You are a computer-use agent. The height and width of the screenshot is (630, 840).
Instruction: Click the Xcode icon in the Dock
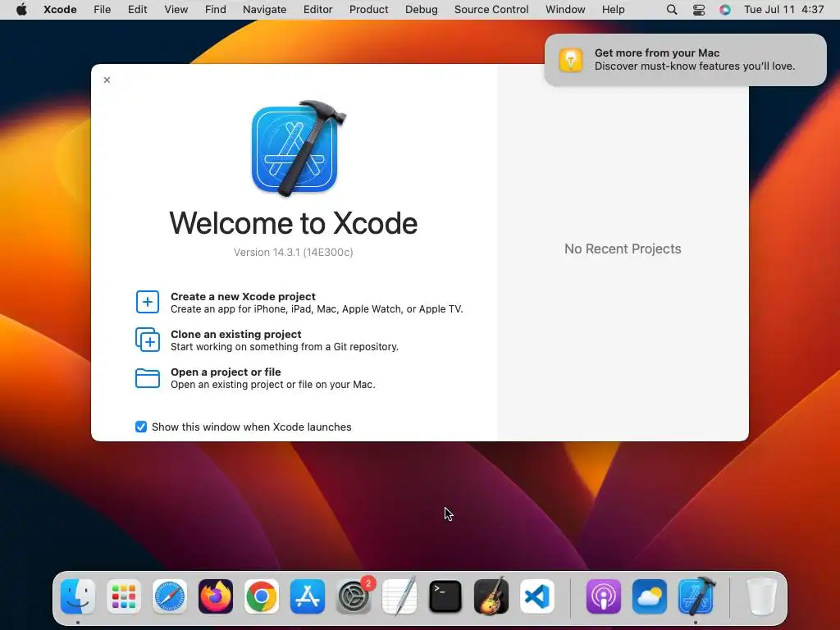[x=696, y=596]
